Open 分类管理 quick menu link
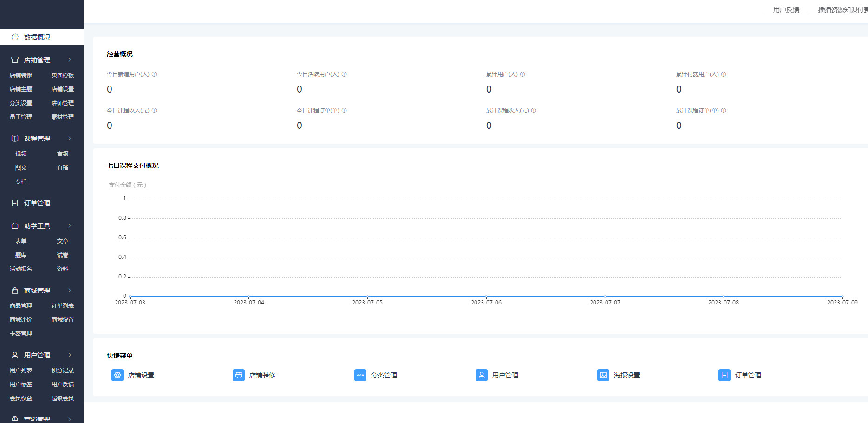This screenshot has width=868, height=423. 384,375
